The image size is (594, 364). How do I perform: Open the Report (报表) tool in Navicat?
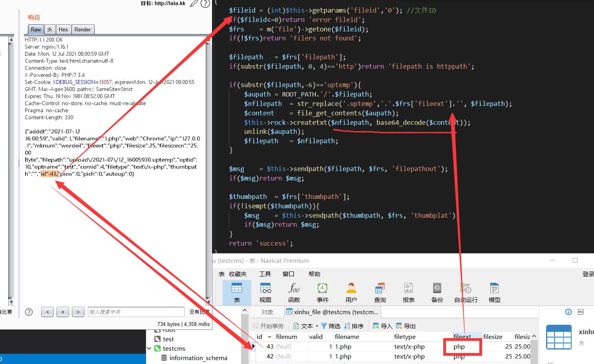tap(409, 293)
